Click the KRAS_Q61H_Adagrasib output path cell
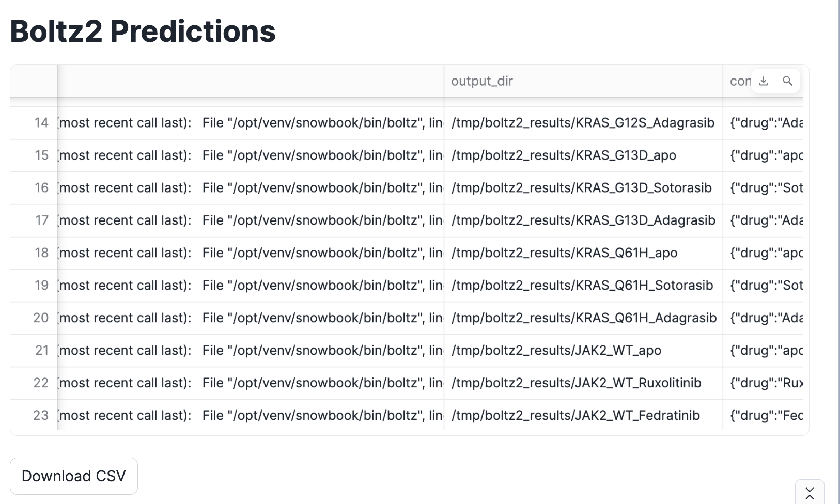840x504 pixels. pyautogui.click(x=584, y=318)
